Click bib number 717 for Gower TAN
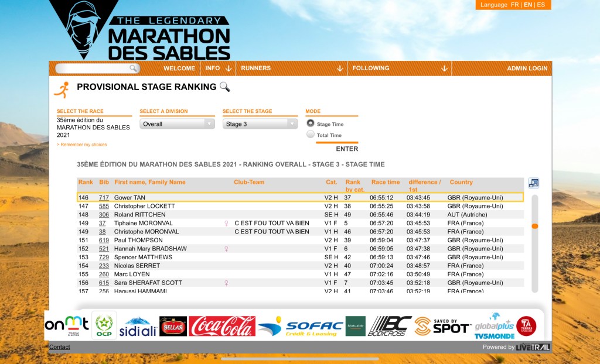This screenshot has height=364, width=600. 104,198
